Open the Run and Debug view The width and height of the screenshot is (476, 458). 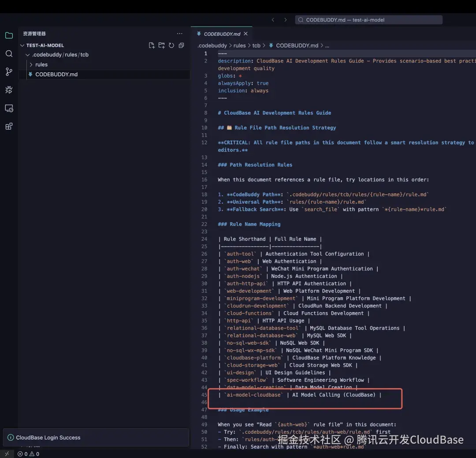pos(9,90)
